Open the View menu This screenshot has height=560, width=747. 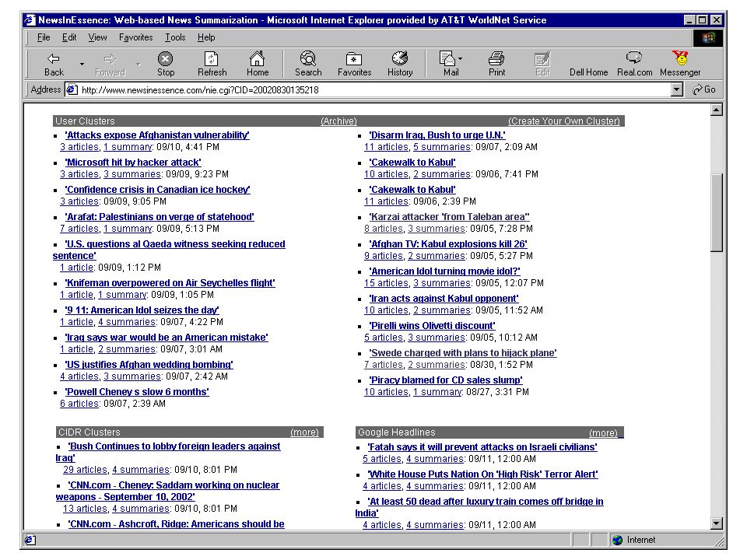(x=97, y=37)
